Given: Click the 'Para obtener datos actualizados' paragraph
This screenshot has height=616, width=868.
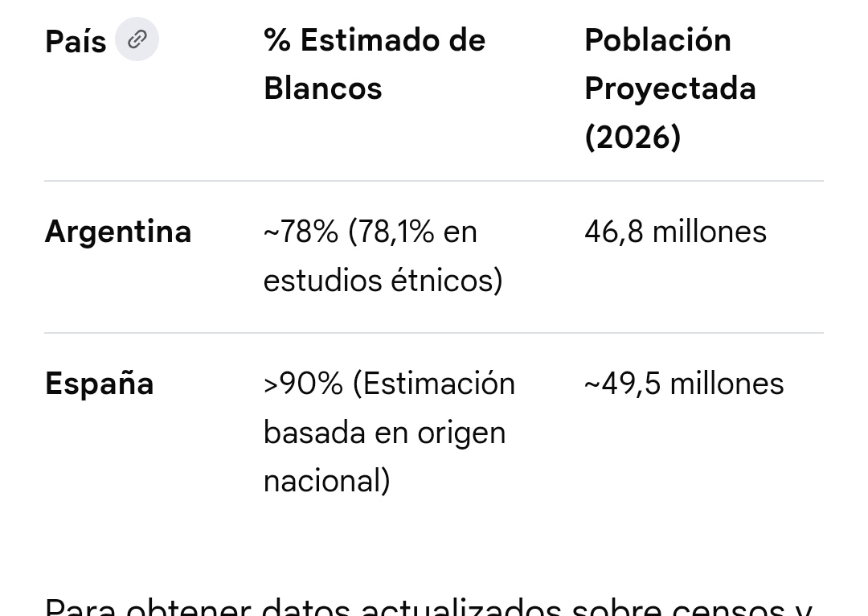Looking at the screenshot, I should (x=428, y=607).
